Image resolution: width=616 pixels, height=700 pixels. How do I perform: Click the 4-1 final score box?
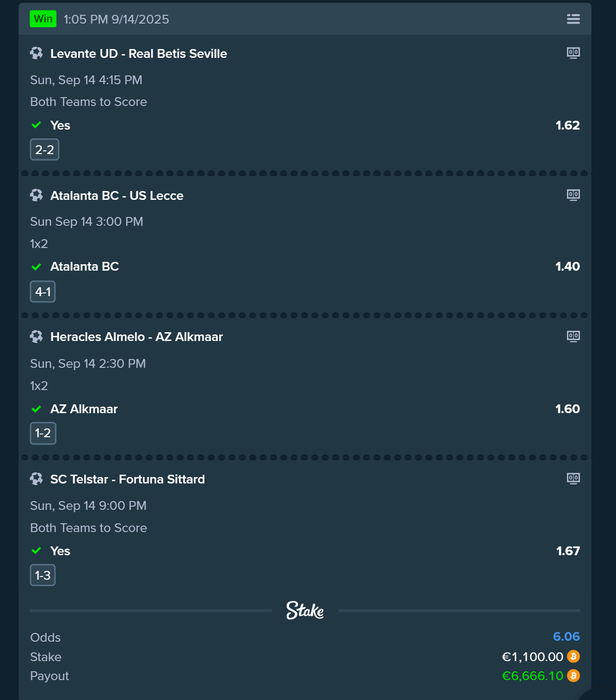pyautogui.click(x=43, y=292)
